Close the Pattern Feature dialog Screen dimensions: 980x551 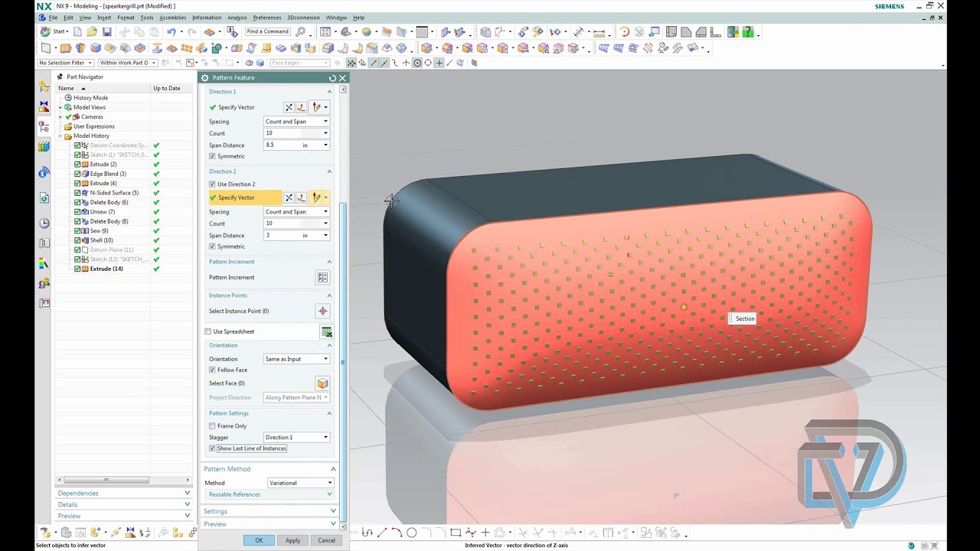342,78
